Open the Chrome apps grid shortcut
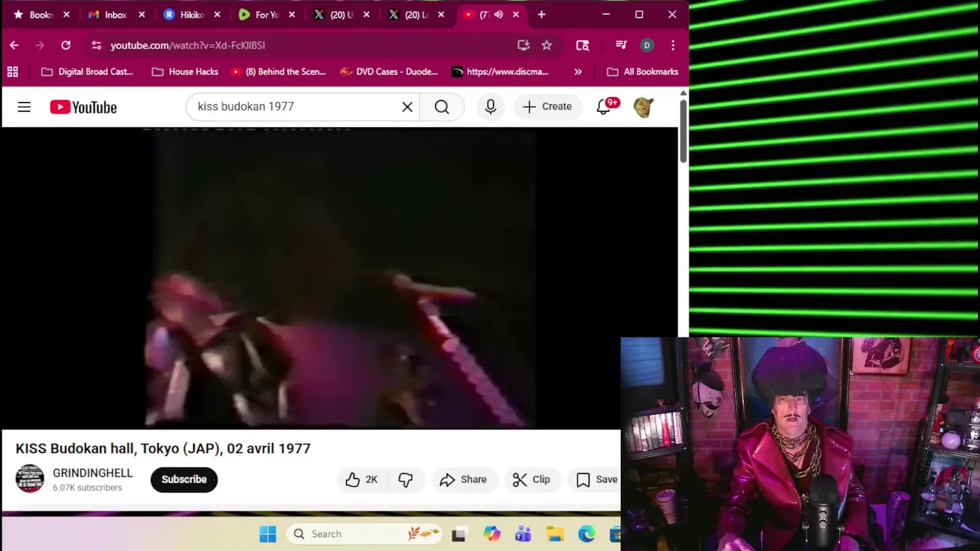Viewport: 980px width, 551px height. pyautogui.click(x=12, y=71)
